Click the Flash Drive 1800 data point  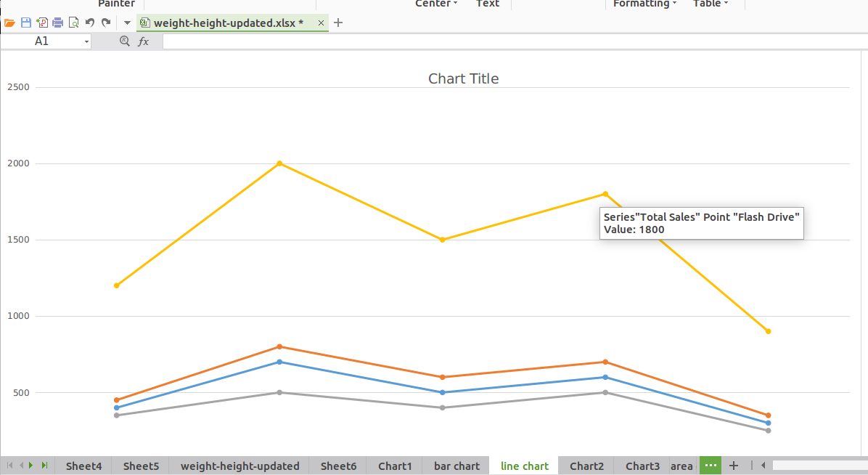(605, 194)
